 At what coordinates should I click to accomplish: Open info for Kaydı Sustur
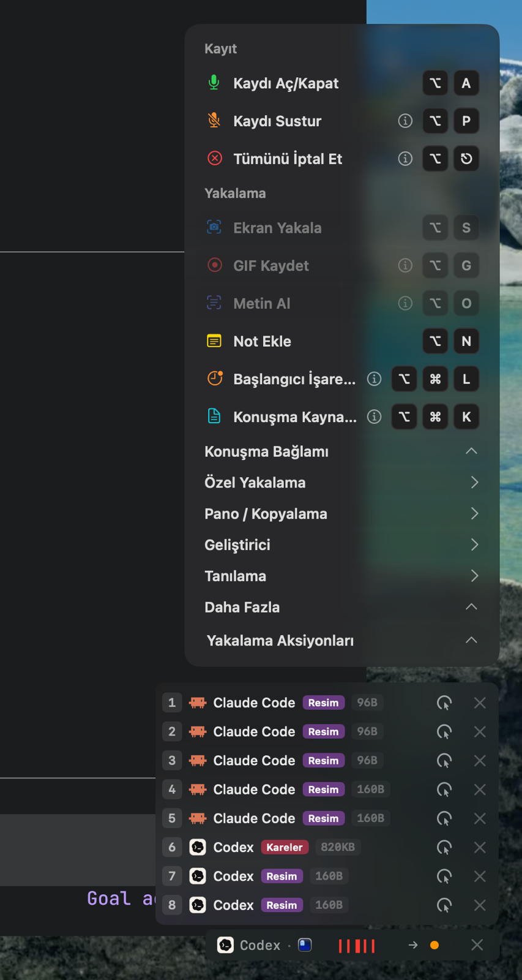[405, 121]
